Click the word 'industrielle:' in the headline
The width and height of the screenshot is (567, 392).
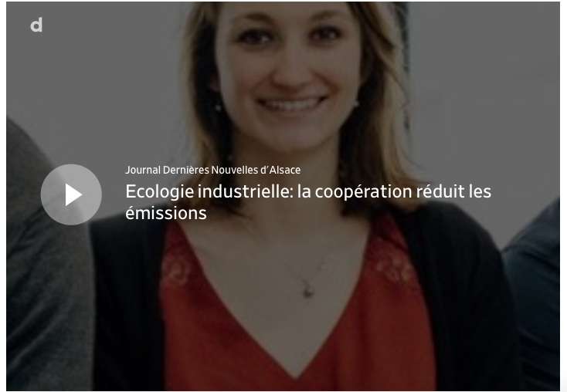point(246,191)
